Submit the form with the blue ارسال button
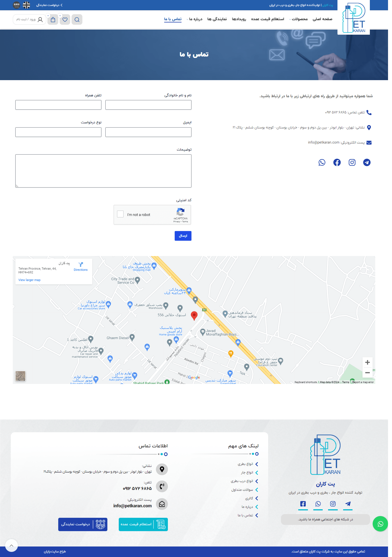 pyautogui.click(x=183, y=236)
